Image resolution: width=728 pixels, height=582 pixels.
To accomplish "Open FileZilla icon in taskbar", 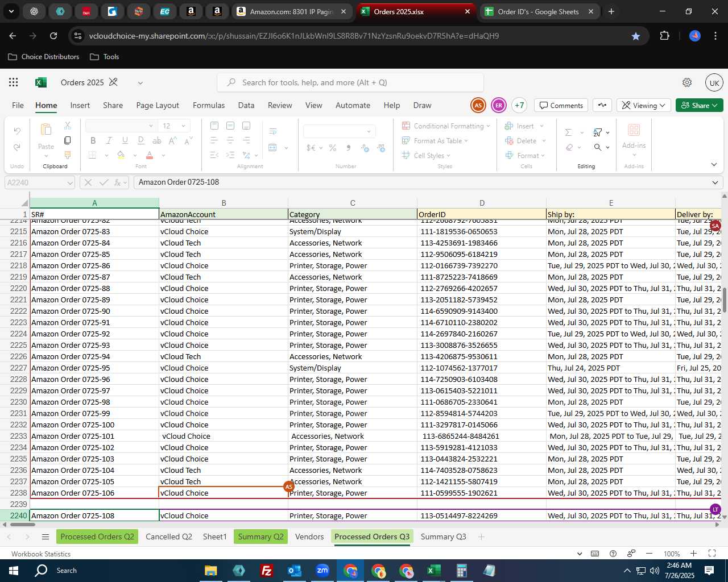I will coord(266,571).
